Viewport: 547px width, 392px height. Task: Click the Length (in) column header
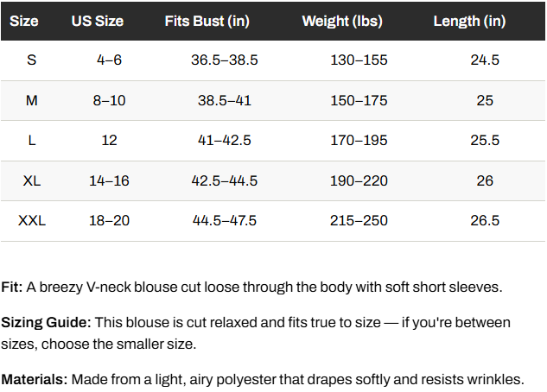coord(469,22)
